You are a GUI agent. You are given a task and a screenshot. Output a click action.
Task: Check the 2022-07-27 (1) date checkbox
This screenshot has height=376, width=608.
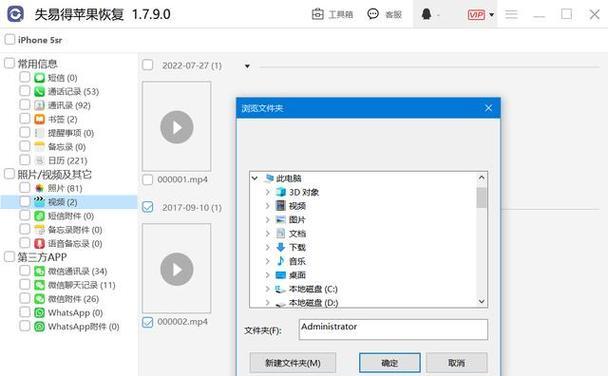(148, 65)
